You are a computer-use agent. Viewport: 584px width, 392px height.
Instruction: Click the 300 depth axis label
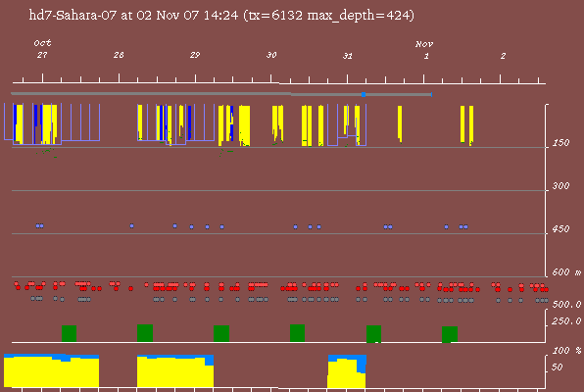(560, 186)
